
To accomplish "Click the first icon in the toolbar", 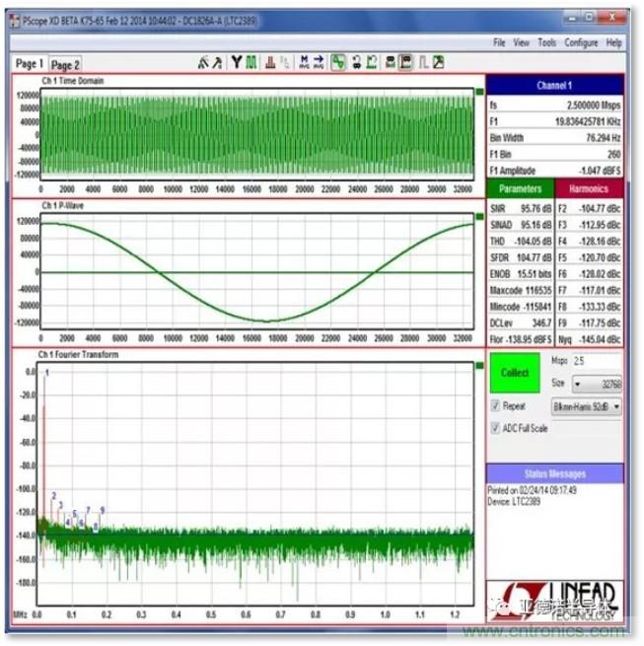I will coord(203,62).
